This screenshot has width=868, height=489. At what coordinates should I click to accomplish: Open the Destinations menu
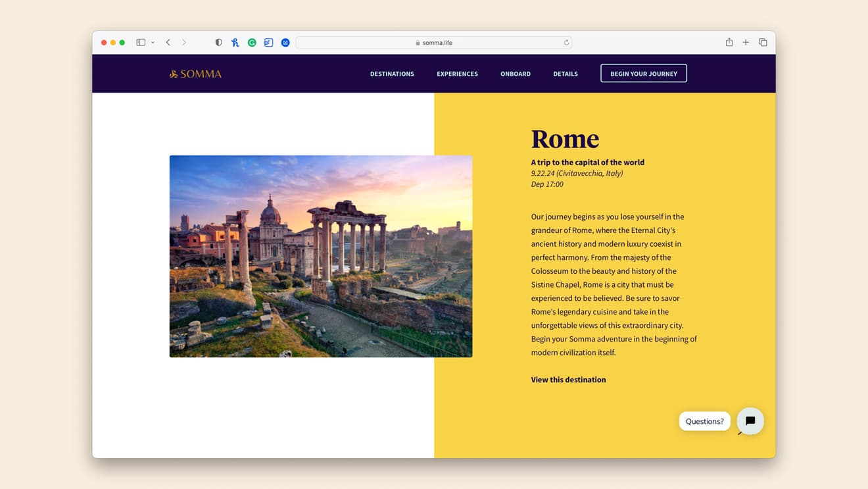point(392,74)
